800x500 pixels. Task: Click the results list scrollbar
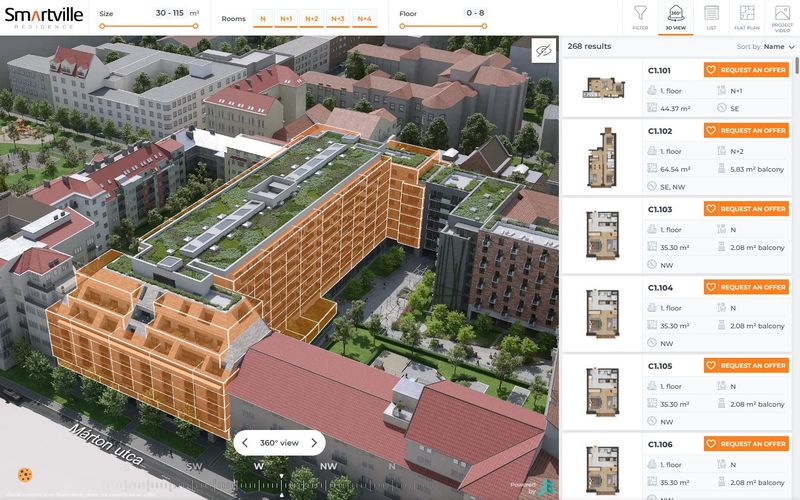point(796,66)
